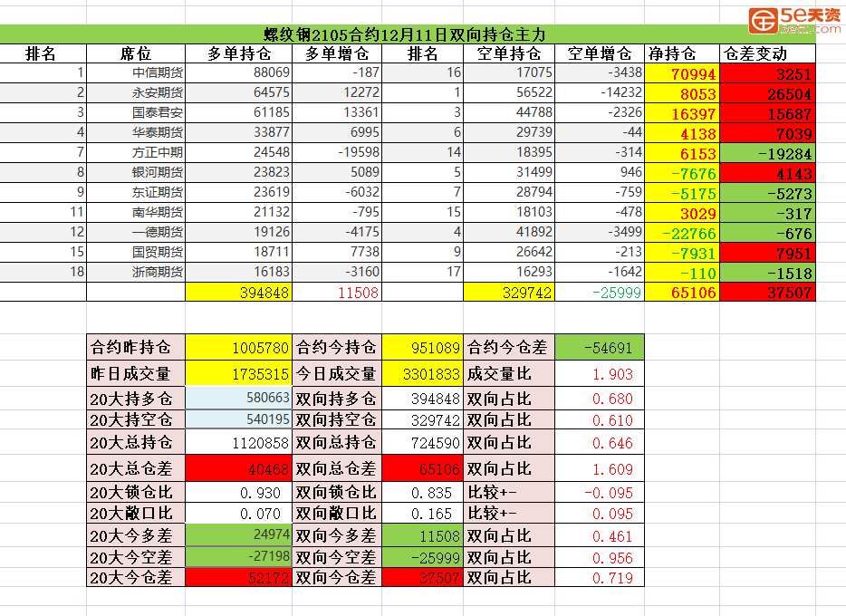846x616 pixels.
Task: Click the 20大持多仓 label cell
Action: click(x=136, y=398)
